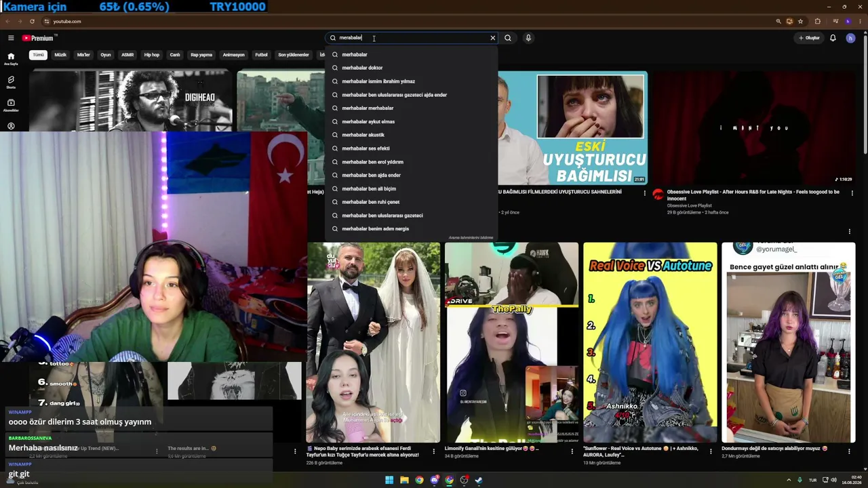The width and height of the screenshot is (868, 488).
Task: Select the Tümü filter chip
Action: click(38, 55)
